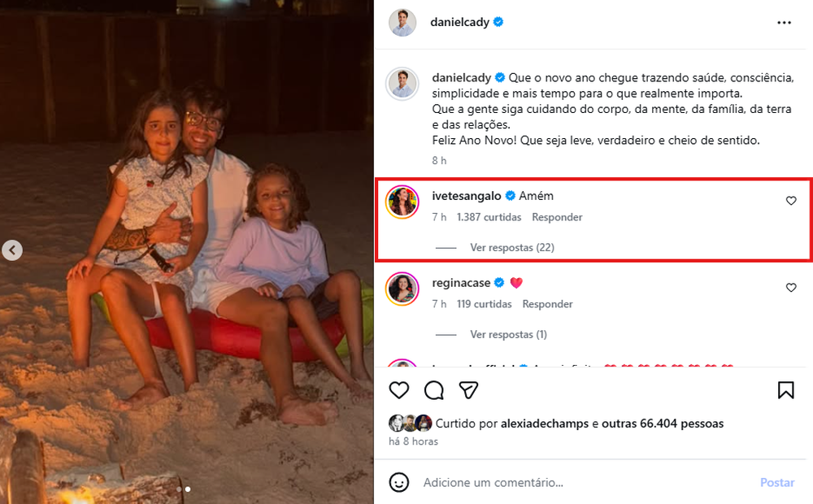The width and height of the screenshot is (813, 504).
Task: Save post with bookmark icon
Action: pos(785,390)
